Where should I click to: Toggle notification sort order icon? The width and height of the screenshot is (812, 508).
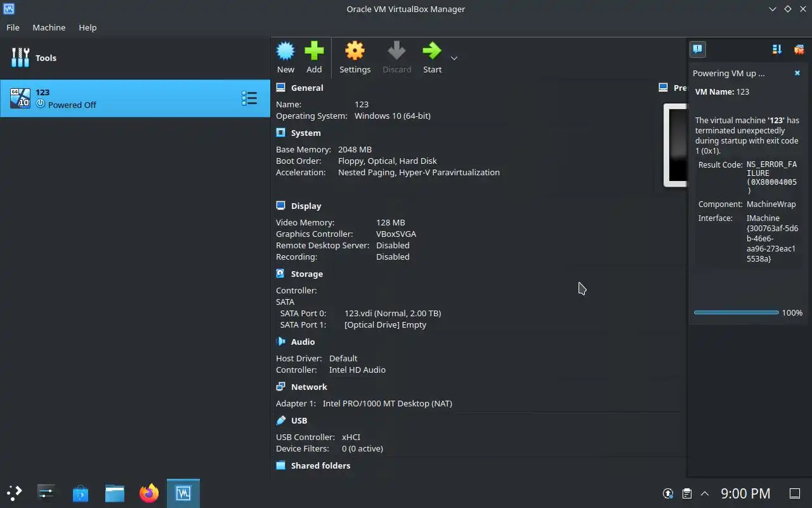777,49
